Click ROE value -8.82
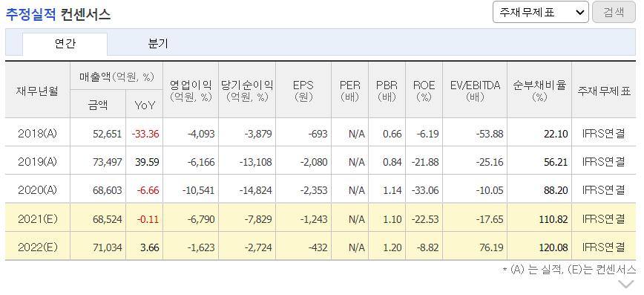Image resolution: width=644 pixels, height=295 pixels. point(427,247)
